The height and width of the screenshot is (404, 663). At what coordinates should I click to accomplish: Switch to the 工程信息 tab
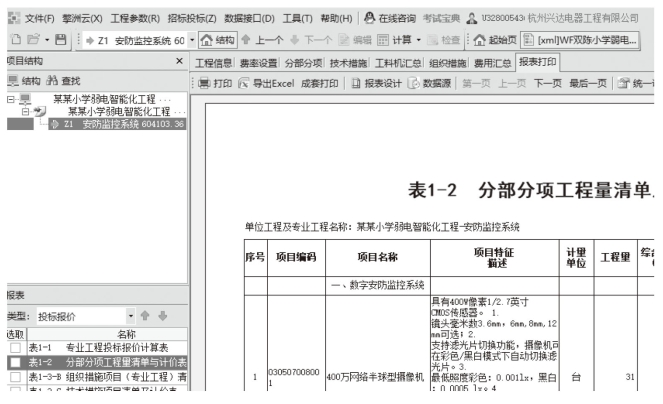213,63
